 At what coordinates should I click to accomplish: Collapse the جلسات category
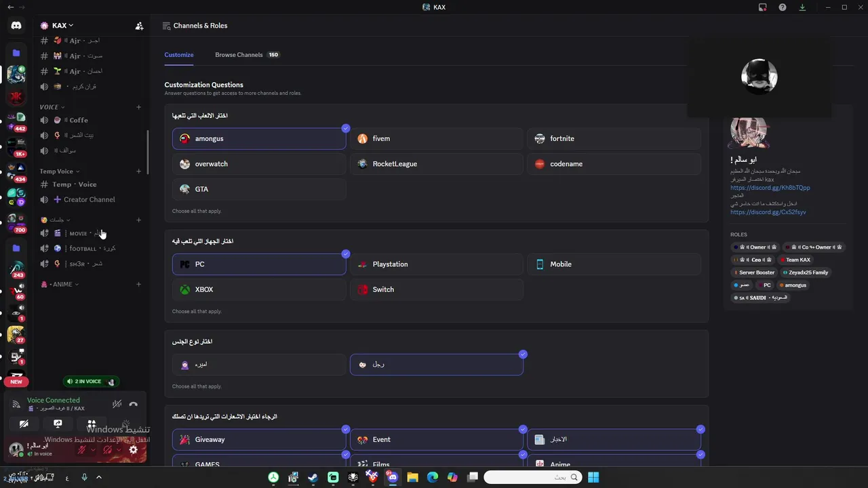pos(55,220)
